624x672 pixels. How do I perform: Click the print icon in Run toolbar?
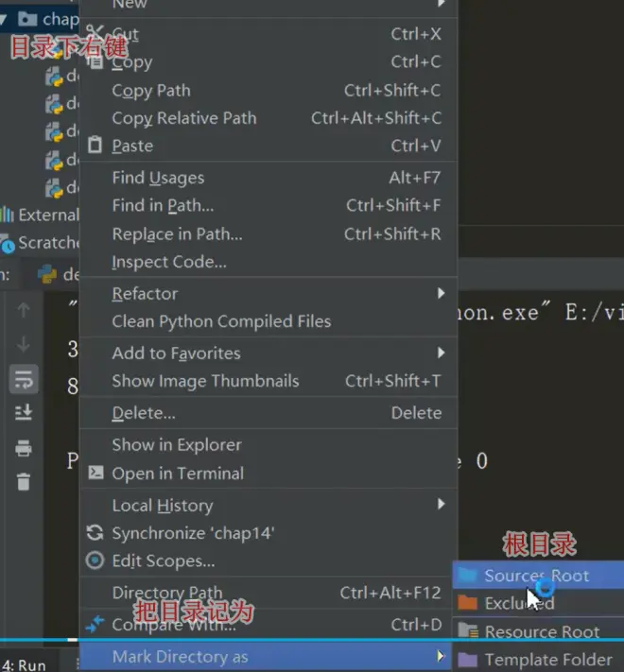point(24,448)
